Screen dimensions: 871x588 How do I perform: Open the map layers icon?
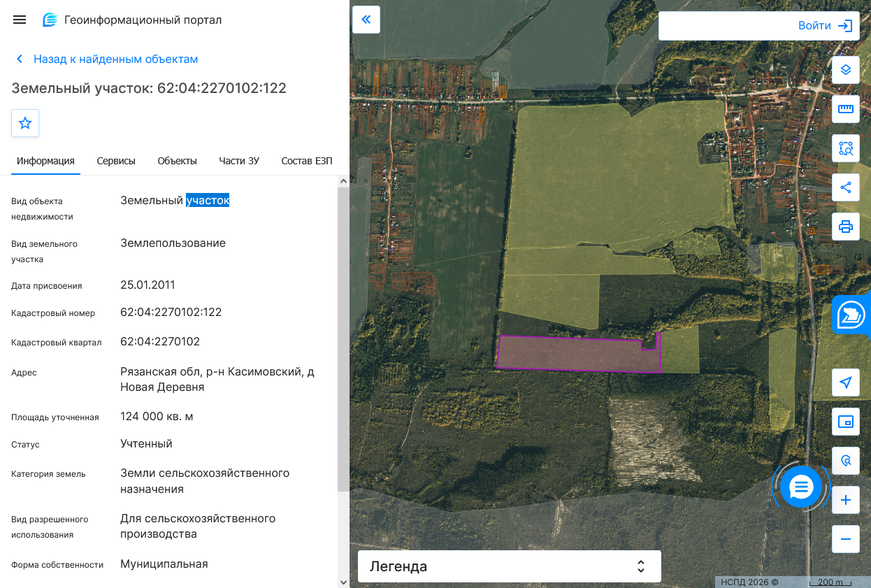[846, 70]
